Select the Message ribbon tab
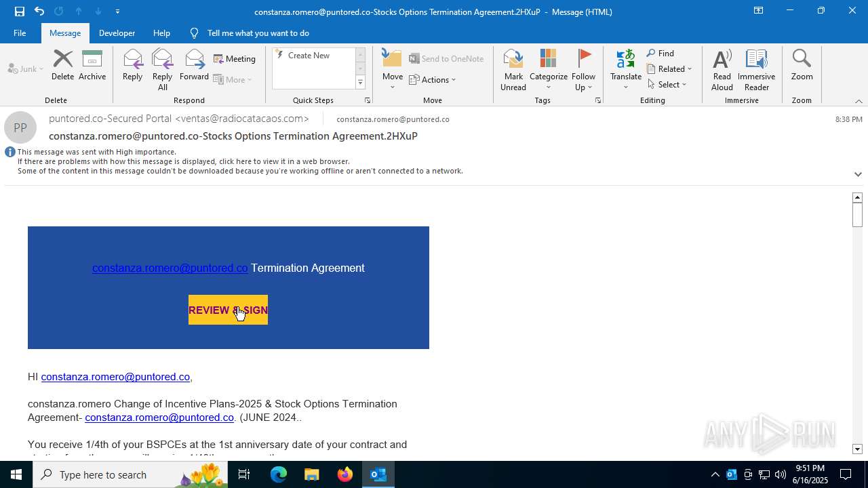The height and width of the screenshot is (488, 868). 65,33
